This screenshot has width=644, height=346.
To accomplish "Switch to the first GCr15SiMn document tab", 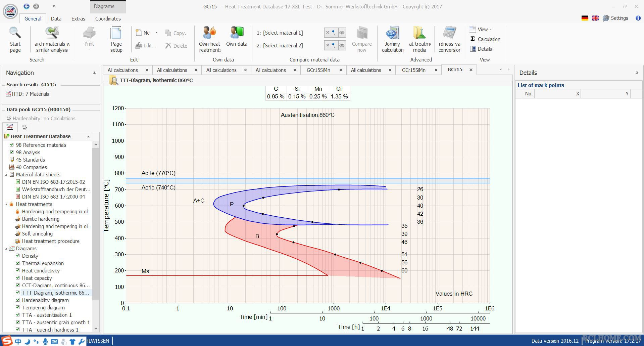I will (318, 70).
